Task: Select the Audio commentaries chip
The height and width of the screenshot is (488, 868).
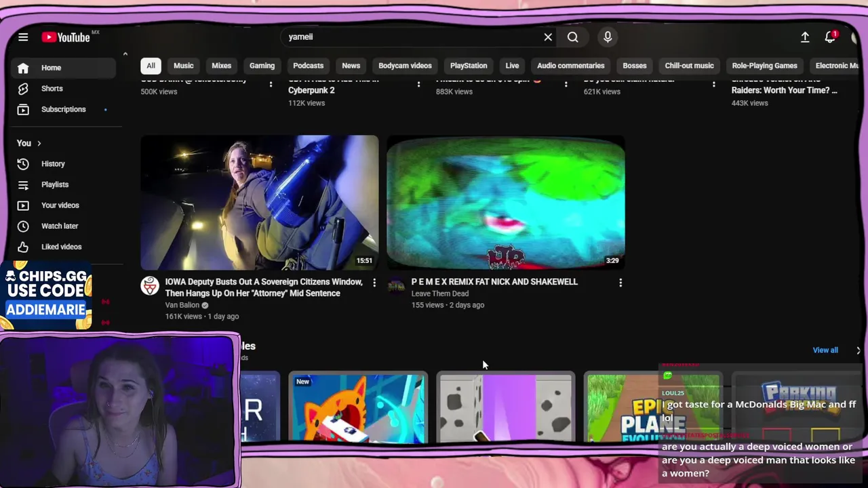Action: 570,66
